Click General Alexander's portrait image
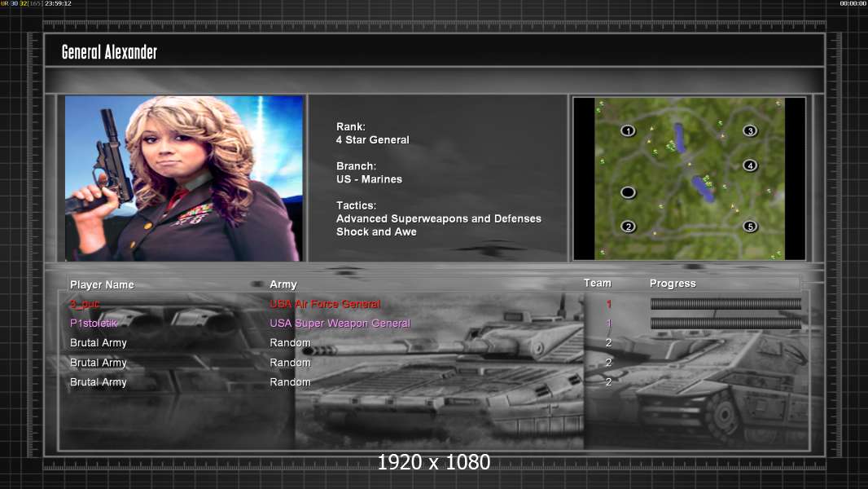This screenshot has width=868, height=489. coord(184,178)
